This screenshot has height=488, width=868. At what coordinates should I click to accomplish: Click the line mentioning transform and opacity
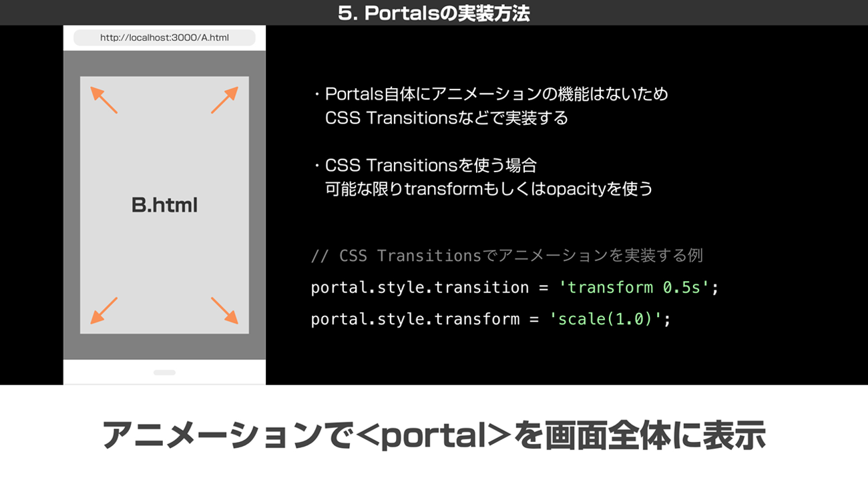pyautogui.click(x=488, y=189)
